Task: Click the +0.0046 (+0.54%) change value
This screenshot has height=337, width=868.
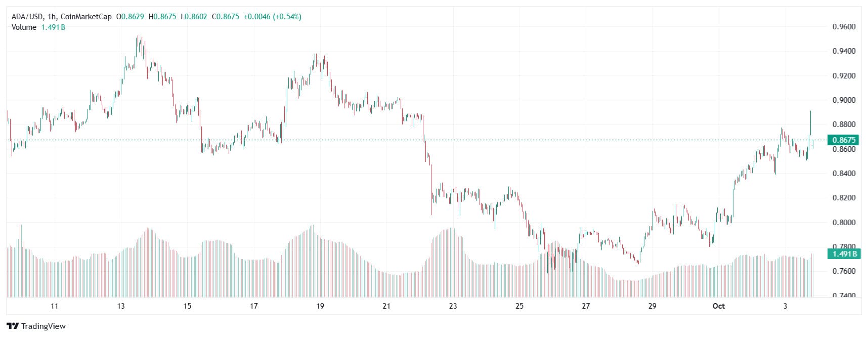Action: coord(272,17)
